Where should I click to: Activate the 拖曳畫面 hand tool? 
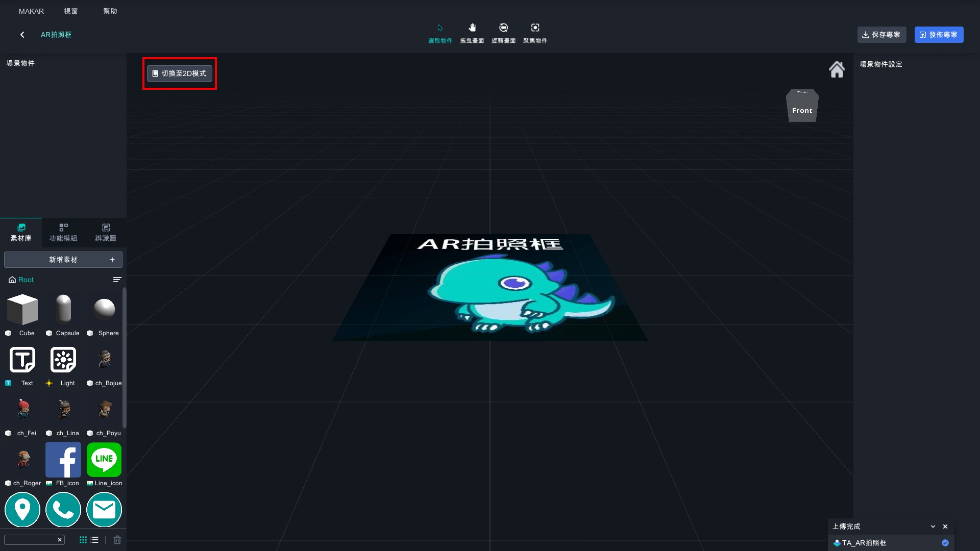pyautogui.click(x=472, y=33)
